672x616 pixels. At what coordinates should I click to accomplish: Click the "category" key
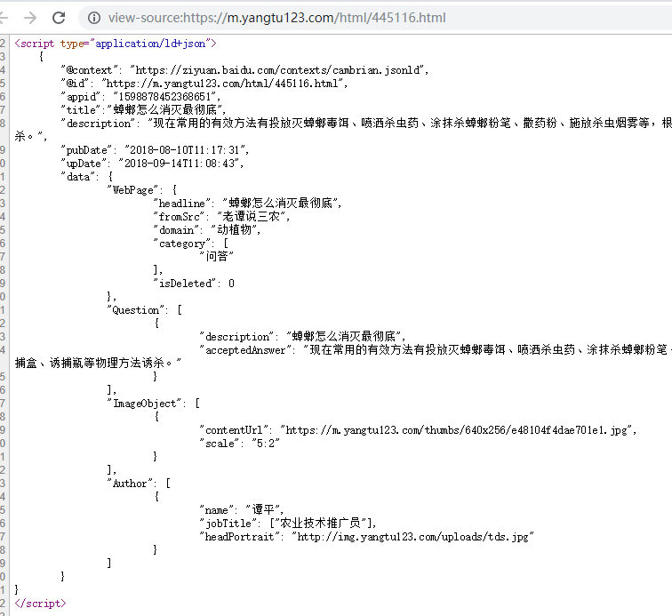(x=182, y=243)
